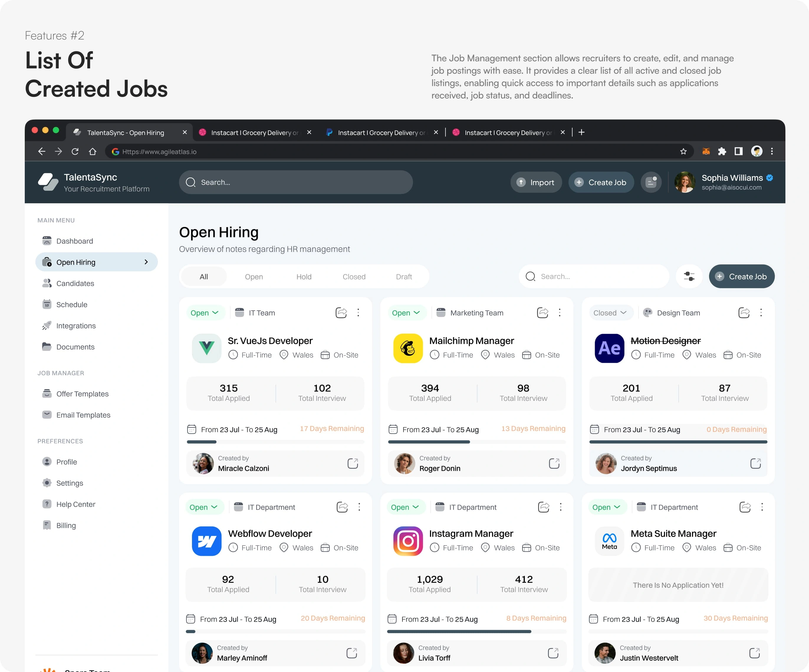
Task: Open Candidates in the sidebar
Action: pos(96,284)
